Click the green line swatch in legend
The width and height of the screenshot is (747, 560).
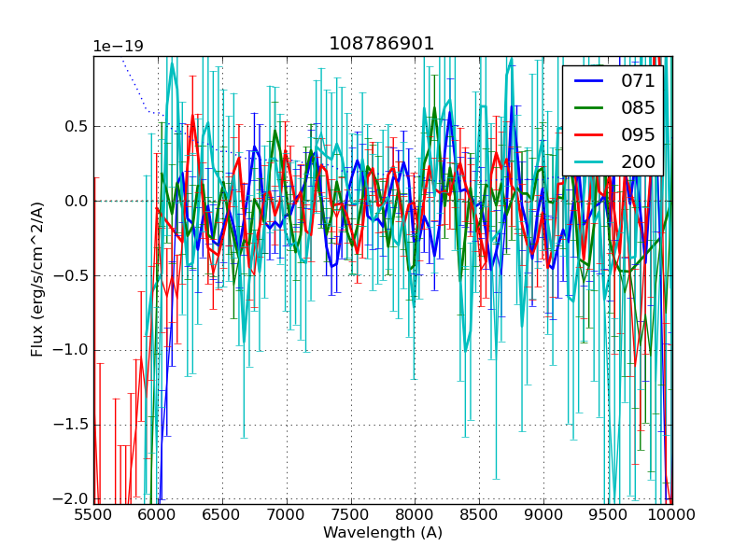(589, 107)
